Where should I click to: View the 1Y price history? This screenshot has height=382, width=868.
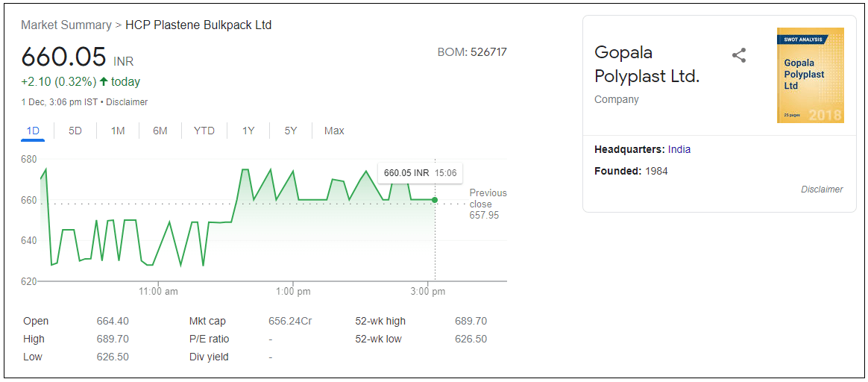(248, 131)
